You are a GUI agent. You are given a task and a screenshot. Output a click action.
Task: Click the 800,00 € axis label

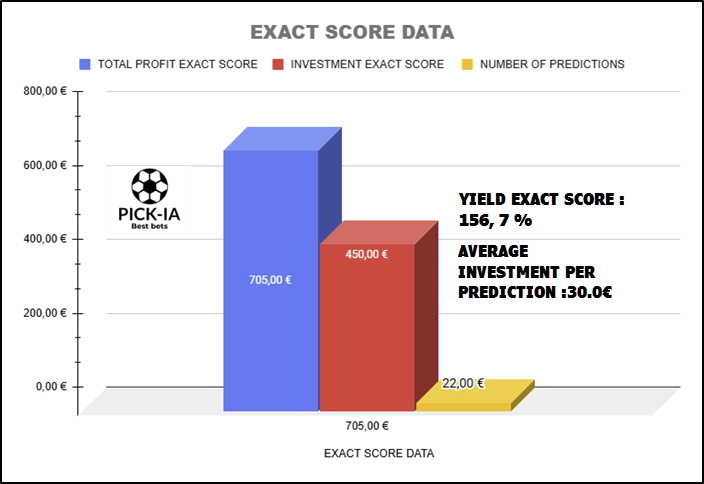(x=45, y=91)
